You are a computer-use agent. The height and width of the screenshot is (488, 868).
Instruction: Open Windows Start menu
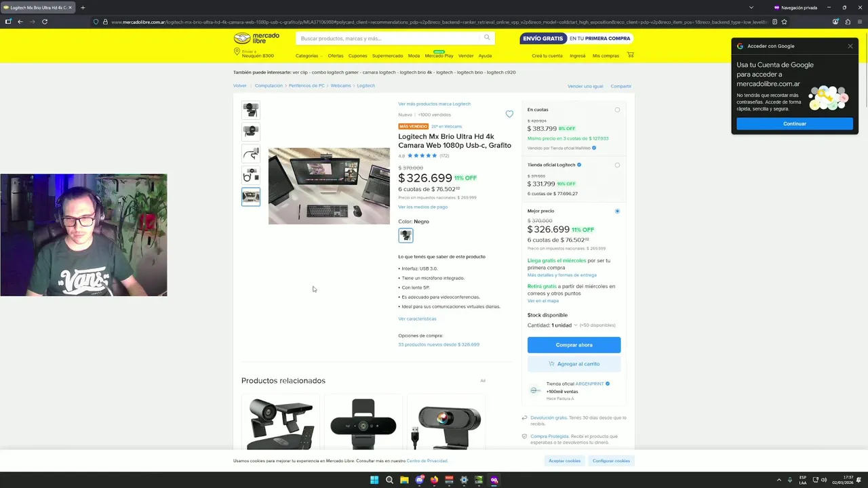click(x=374, y=480)
